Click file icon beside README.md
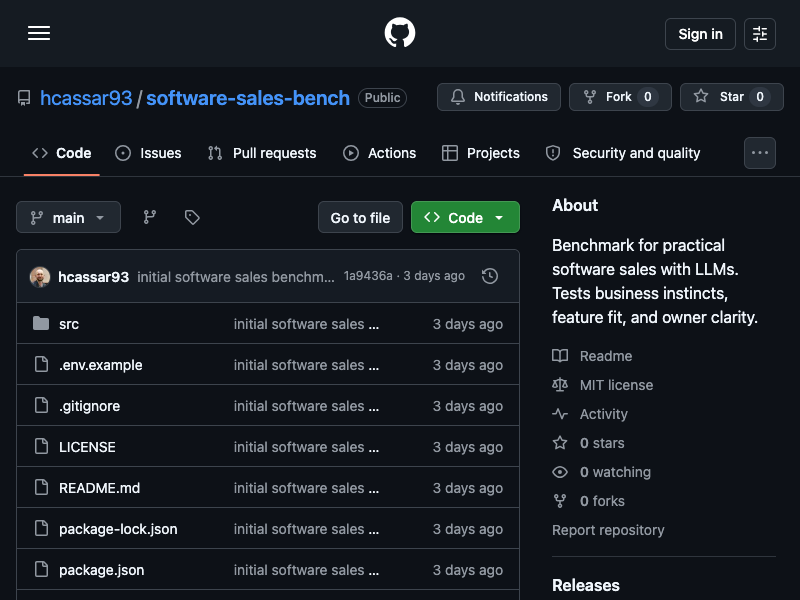800x600 pixels. click(x=41, y=487)
